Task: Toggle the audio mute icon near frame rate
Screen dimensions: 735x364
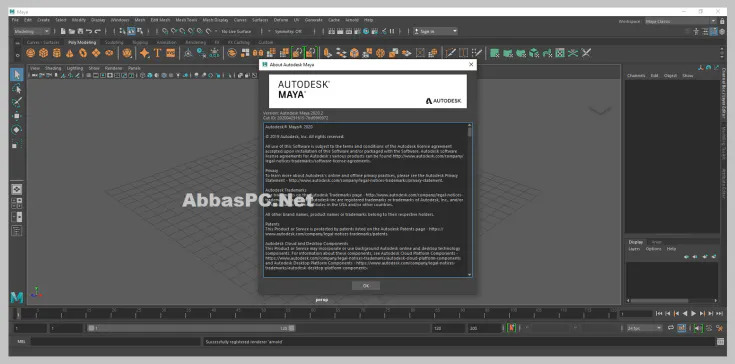Action: [x=698, y=328]
